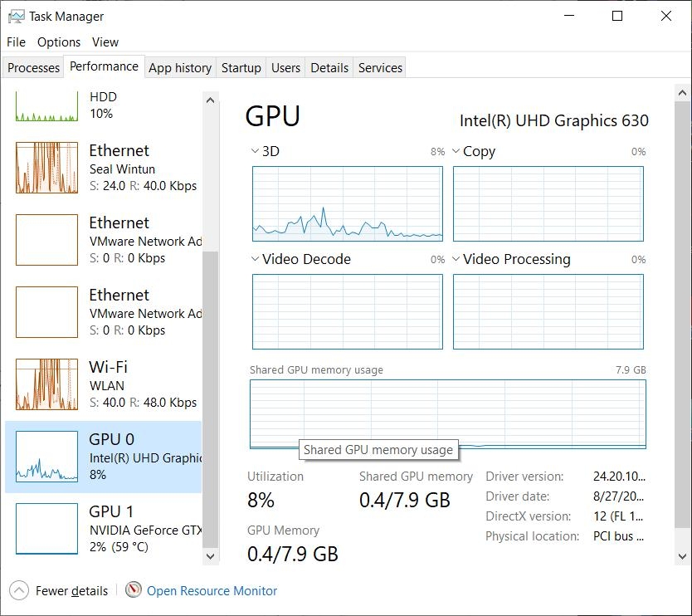Open the View menu

[105, 42]
